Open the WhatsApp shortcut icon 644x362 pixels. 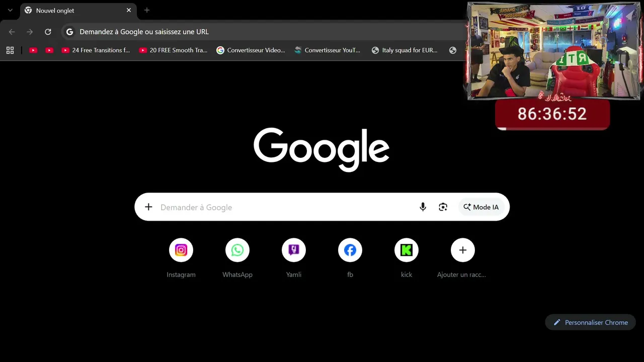pos(237,250)
